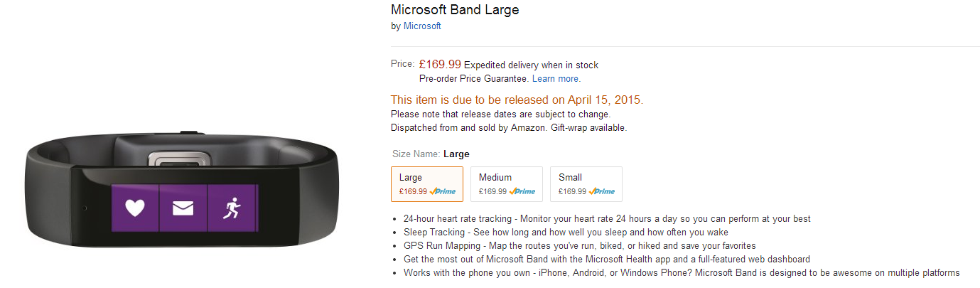Select the Large size option

[427, 184]
